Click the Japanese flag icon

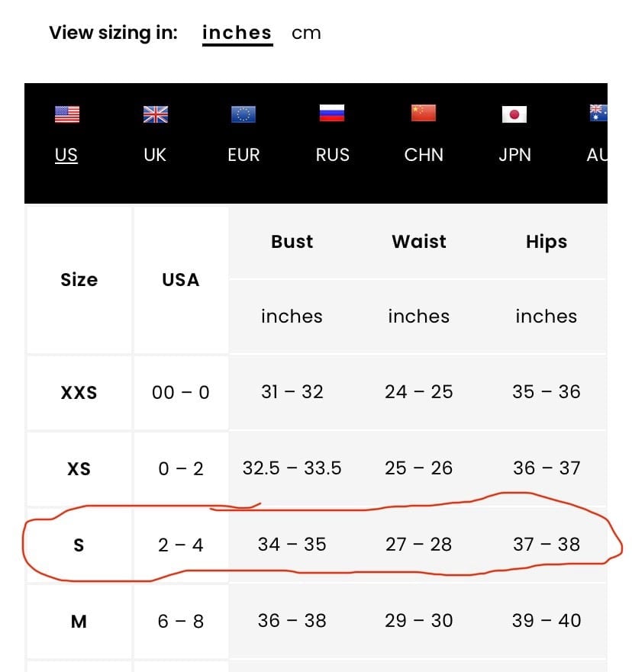point(514,114)
